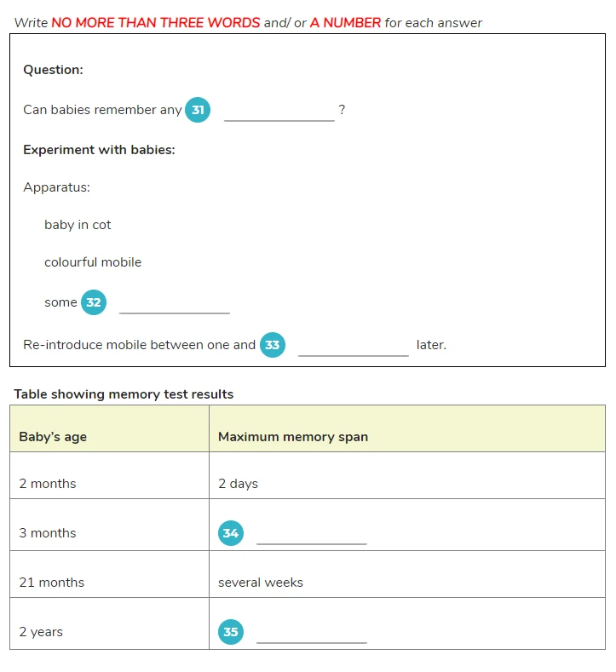Click the question 31 number badge
Image resolution: width=616 pixels, height=672 pixels.
point(197,110)
